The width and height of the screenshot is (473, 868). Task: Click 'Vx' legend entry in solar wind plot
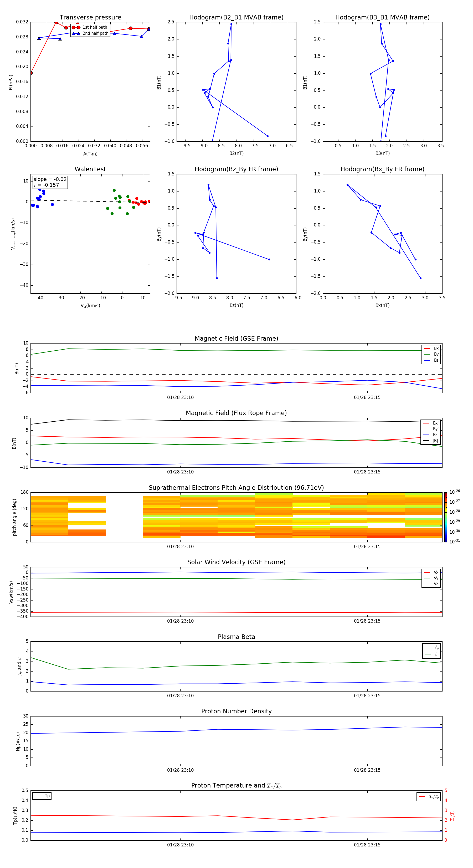[431, 572]
